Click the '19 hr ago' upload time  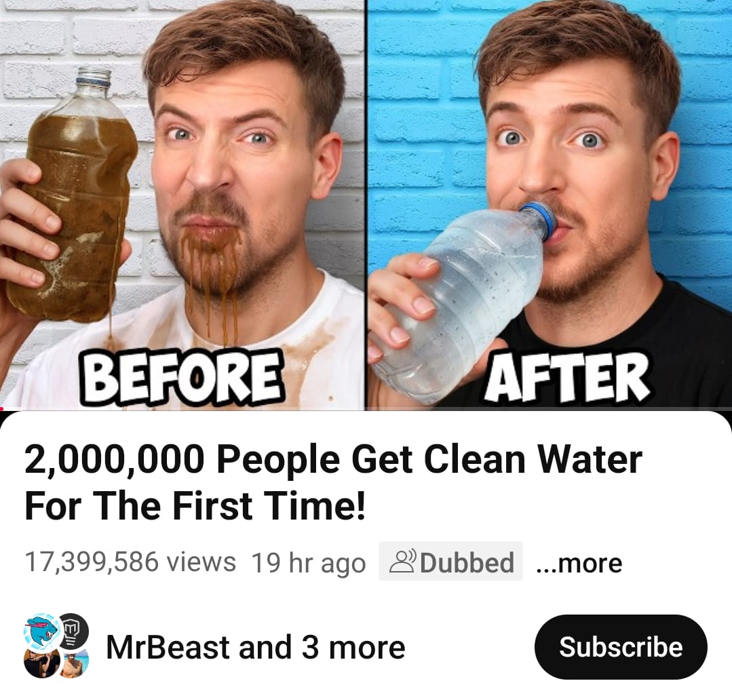308,563
